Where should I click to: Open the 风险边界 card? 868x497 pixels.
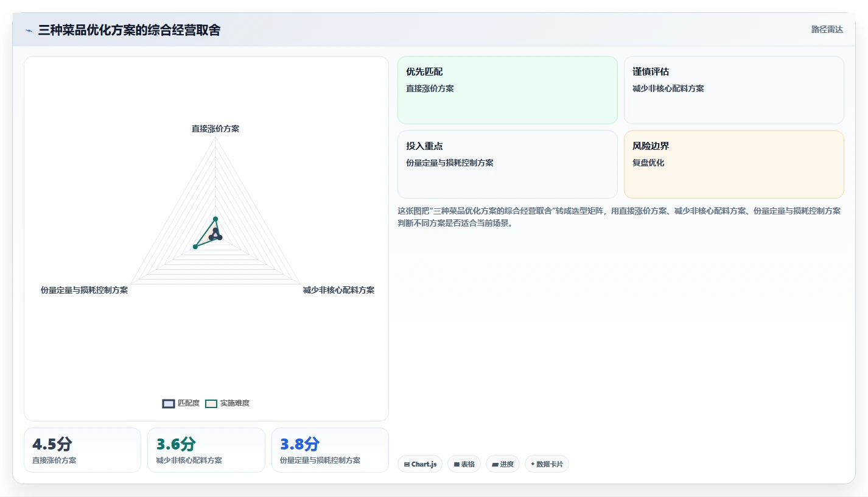point(734,164)
